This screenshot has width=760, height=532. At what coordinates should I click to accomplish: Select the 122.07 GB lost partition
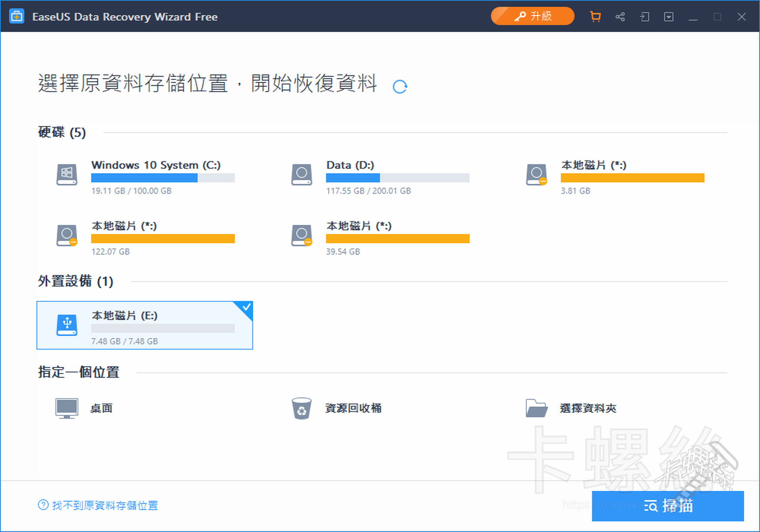click(124, 226)
